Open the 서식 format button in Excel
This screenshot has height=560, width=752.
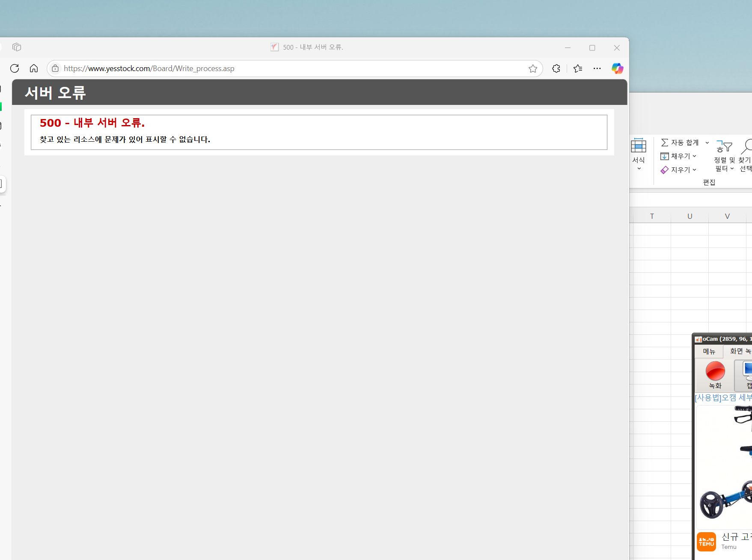(x=639, y=154)
